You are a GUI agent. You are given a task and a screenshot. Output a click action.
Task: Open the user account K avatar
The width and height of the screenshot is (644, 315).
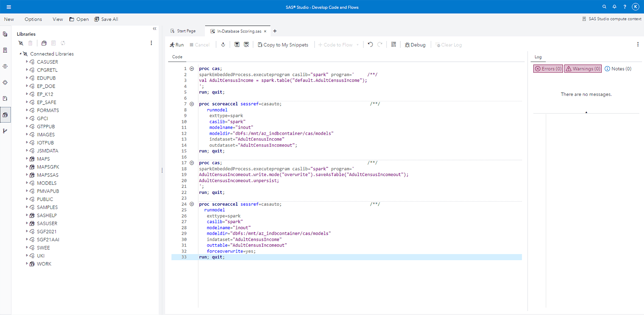click(x=635, y=7)
